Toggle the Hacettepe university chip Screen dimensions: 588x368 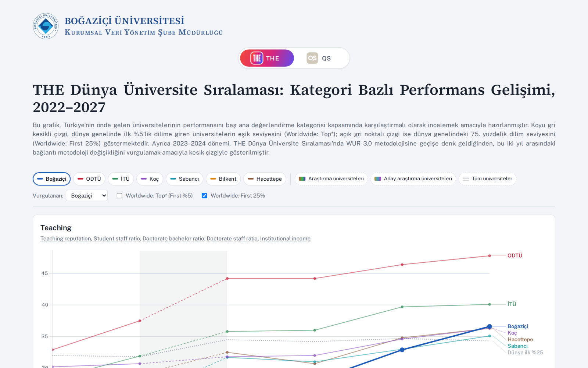pos(265,179)
